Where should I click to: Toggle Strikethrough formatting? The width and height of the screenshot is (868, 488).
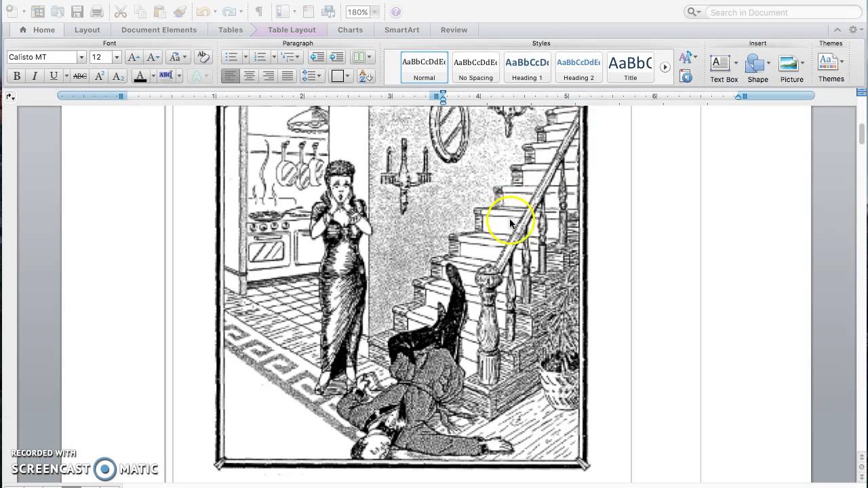pos(80,76)
